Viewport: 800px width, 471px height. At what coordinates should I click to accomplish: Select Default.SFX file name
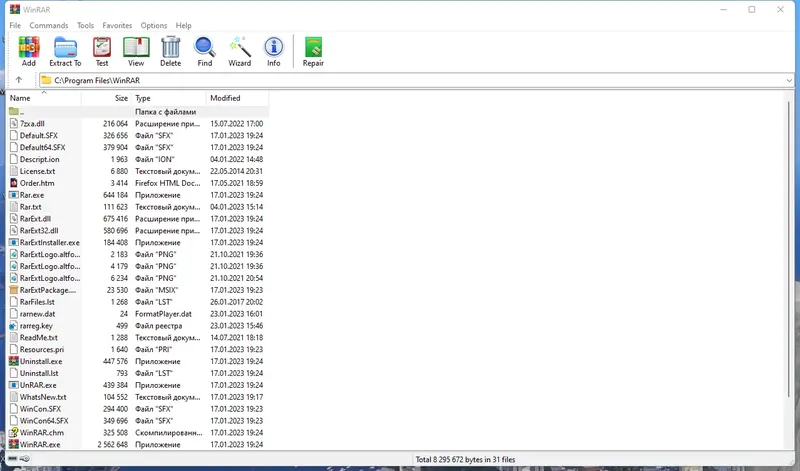pos(39,135)
